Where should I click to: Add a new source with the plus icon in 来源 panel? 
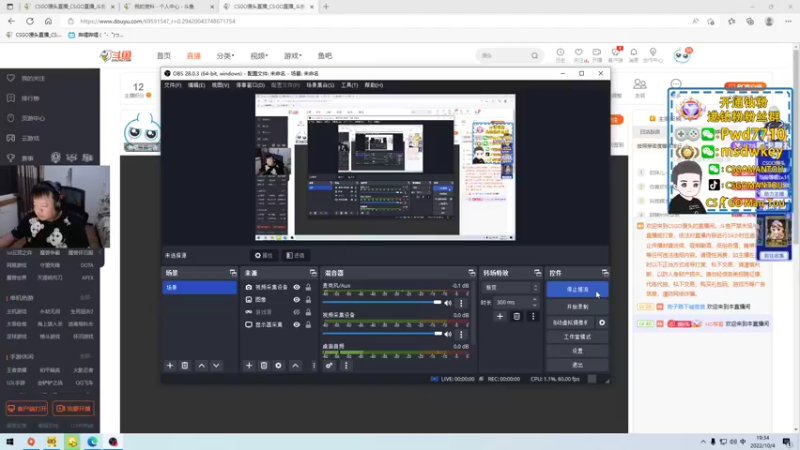pos(249,365)
